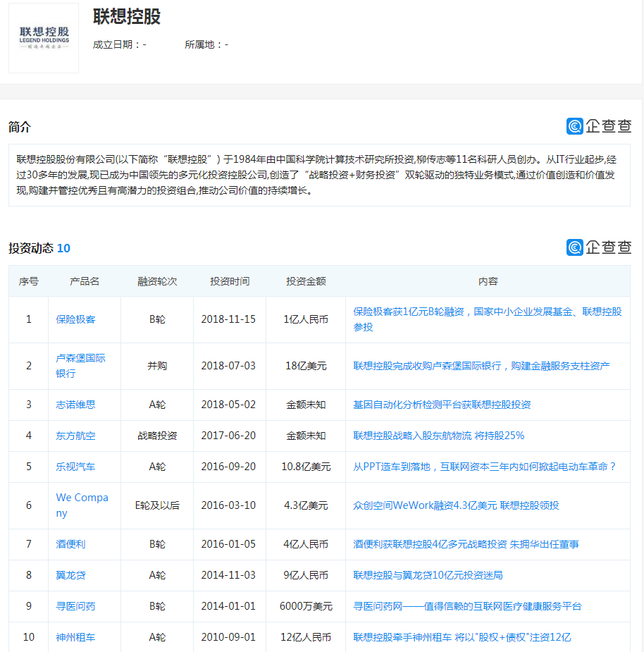Image resolution: width=644 pixels, height=652 pixels.
Task: Open the 东方航空 product link
Action: (75, 436)
